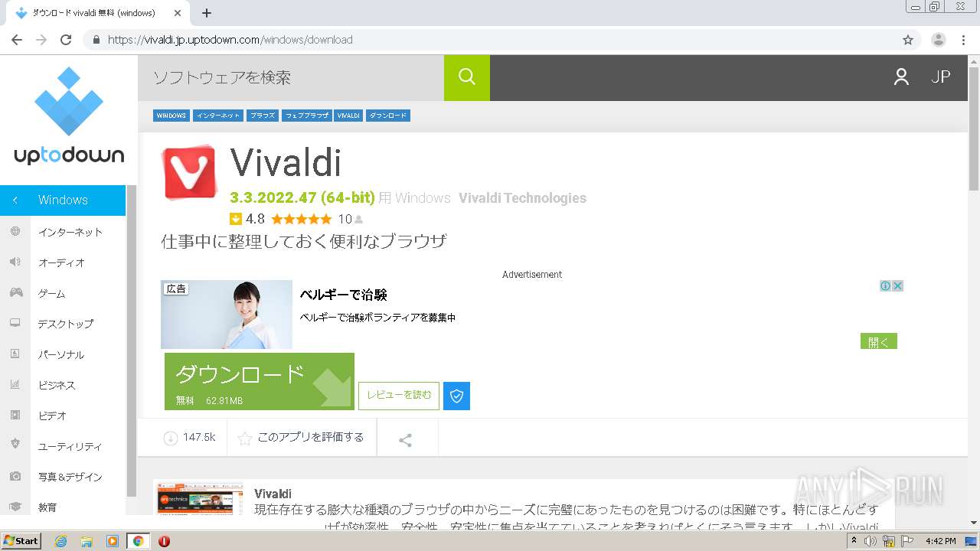Open the Chrome profile avatar
Screen dimensions: 980x551
(939, 40)
